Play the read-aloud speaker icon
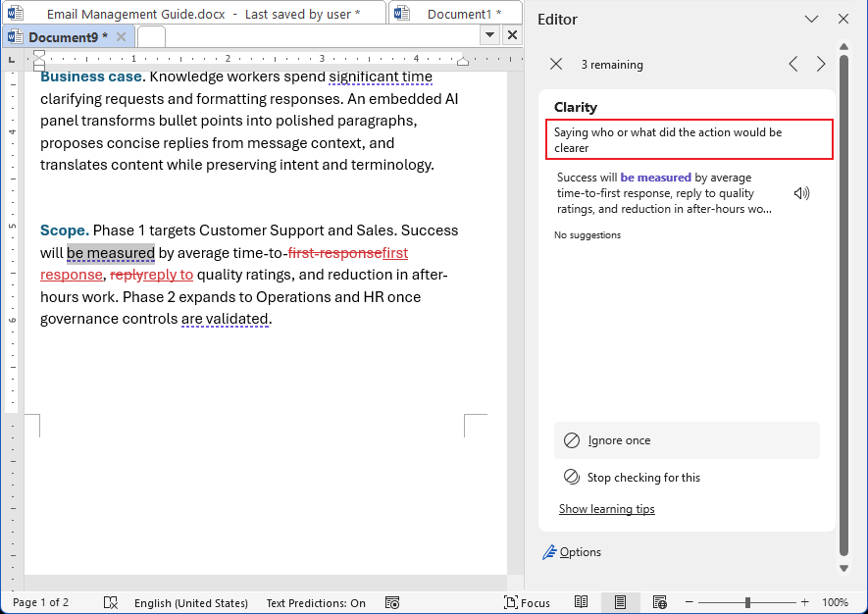The image size is (868, 614). click(801, 193)
